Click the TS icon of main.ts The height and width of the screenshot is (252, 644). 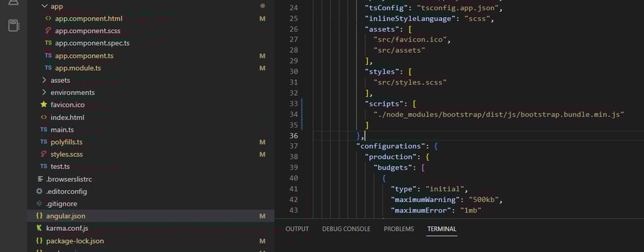click(44, 130)
